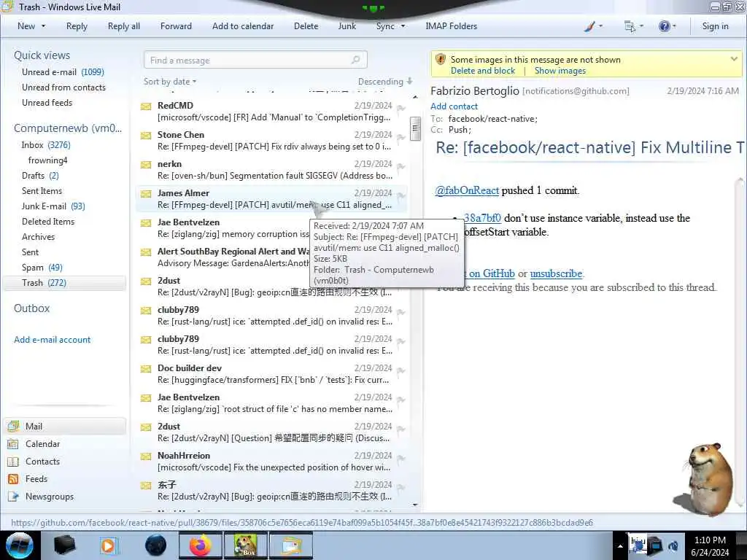This screenshot has height=560, width=747.
Task: Open the layout menus icon in toolbar
Action: (630, 26)
